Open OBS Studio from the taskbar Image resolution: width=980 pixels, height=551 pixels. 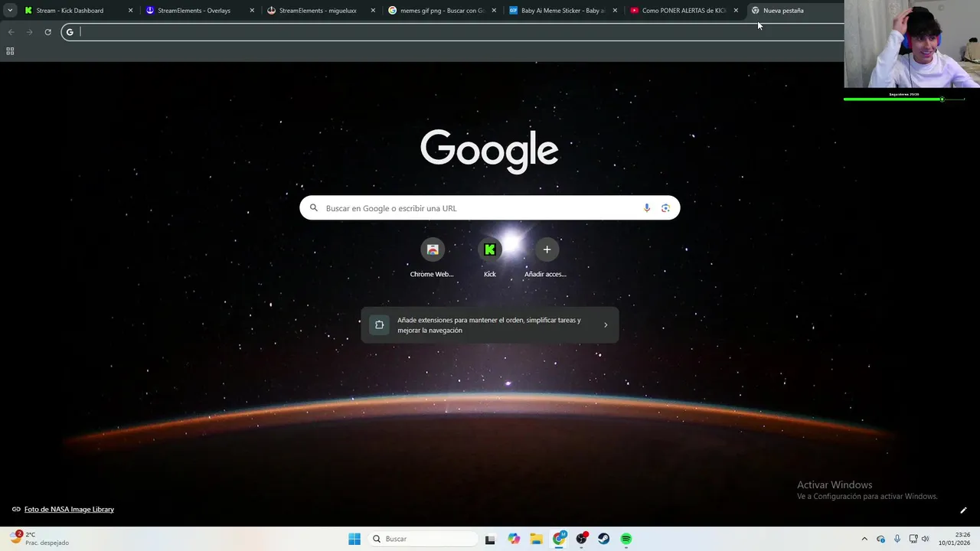[582, 539]
